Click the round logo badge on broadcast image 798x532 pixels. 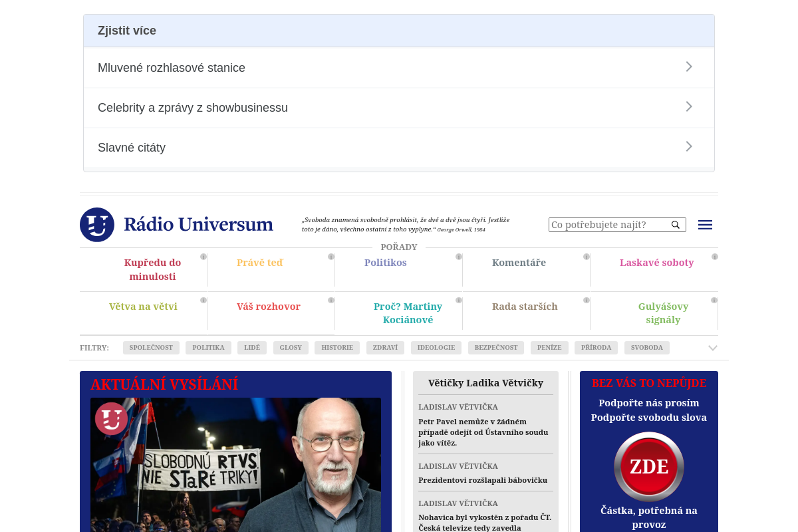[x=111, y=419]
